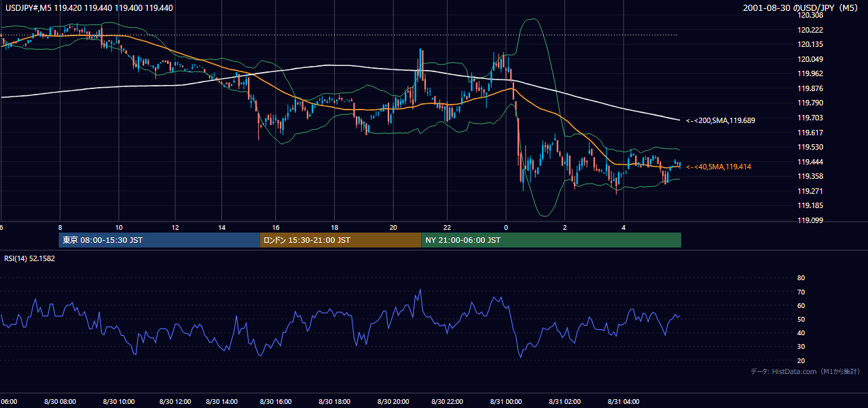
Task: Click hour label 18 under price chart
Action: (334, 227)
